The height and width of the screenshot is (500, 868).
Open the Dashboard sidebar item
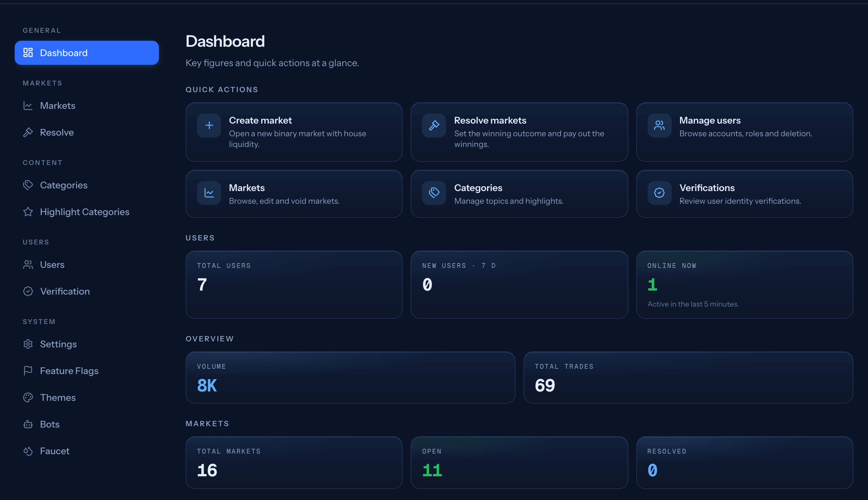86,52
